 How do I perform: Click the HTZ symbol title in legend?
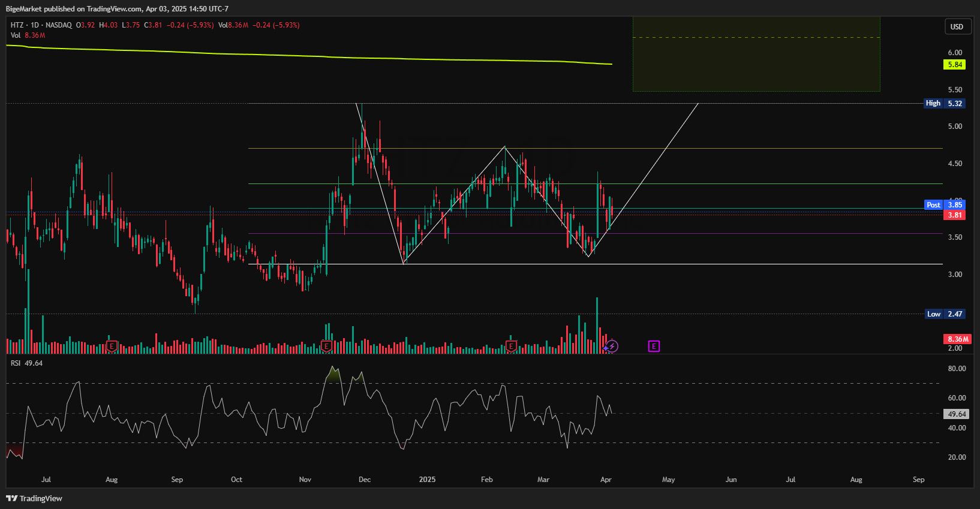click(41, 25)
